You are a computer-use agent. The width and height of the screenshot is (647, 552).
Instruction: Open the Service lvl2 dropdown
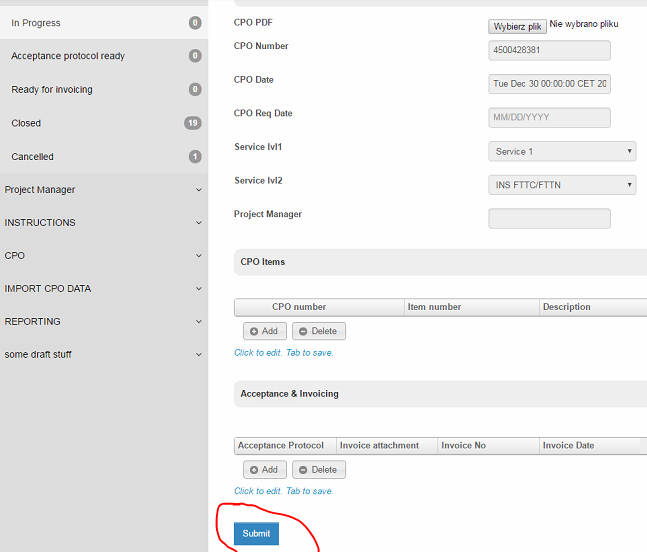pos(563,185)
